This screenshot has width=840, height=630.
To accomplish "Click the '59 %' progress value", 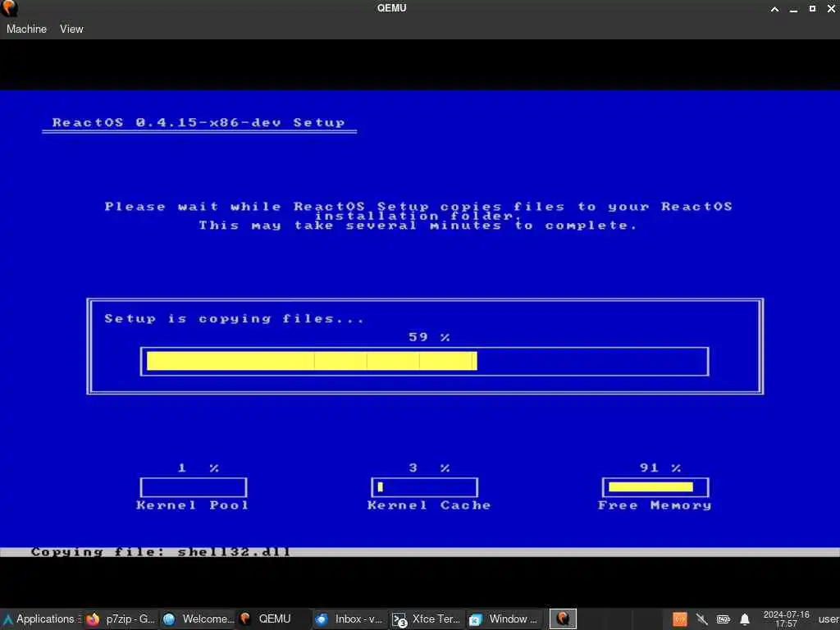I will (429, 337).
